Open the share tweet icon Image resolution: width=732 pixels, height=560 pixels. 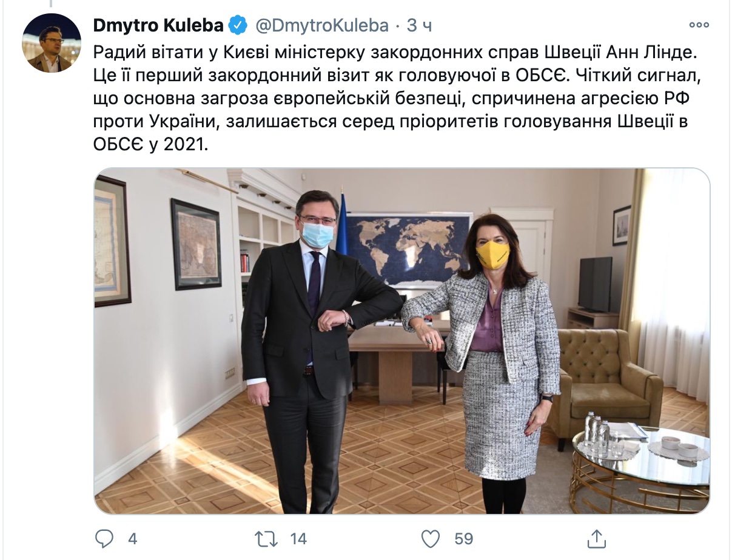[x=596, y=538]
